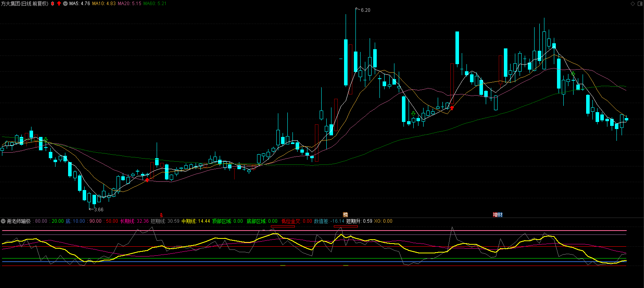Click the MA60: 5.21 label
Viewport: 644px width, 288px height.
[x=155, y=4]
